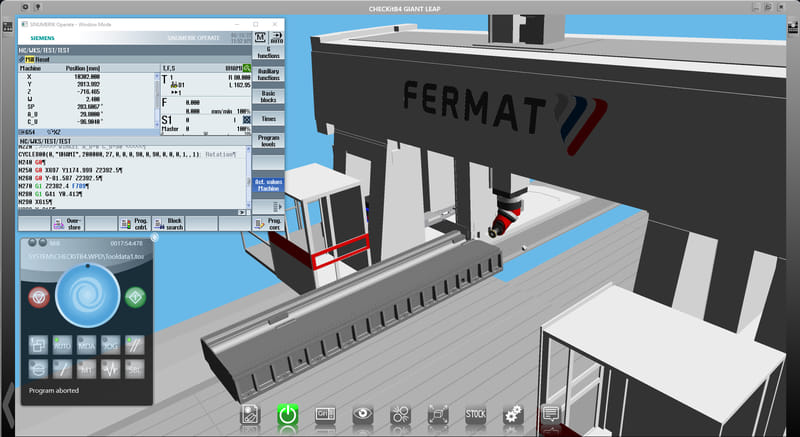The height and width of the screenshot is (437, 800).
Task: Click the blue swirl override dial
Action: (87, 296)
